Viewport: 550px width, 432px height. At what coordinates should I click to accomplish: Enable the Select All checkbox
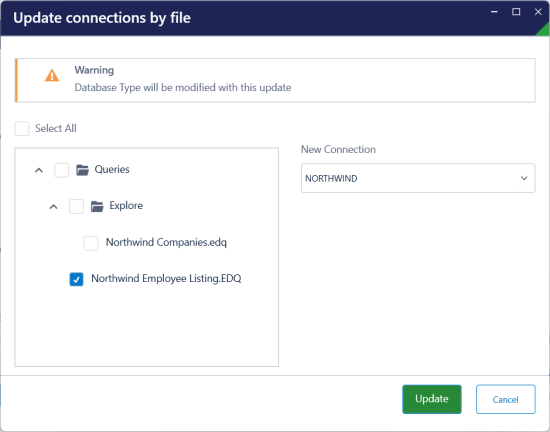(x=22, y=129)
